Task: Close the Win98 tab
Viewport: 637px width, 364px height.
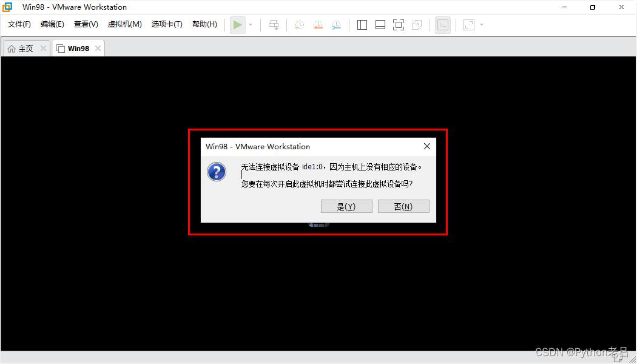Action: [x=98, y=49]
